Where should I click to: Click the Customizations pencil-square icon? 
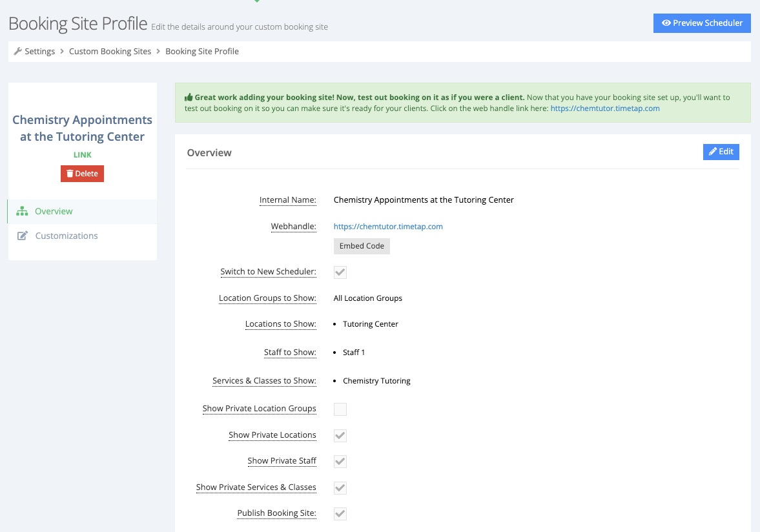(x=23, y=236)
